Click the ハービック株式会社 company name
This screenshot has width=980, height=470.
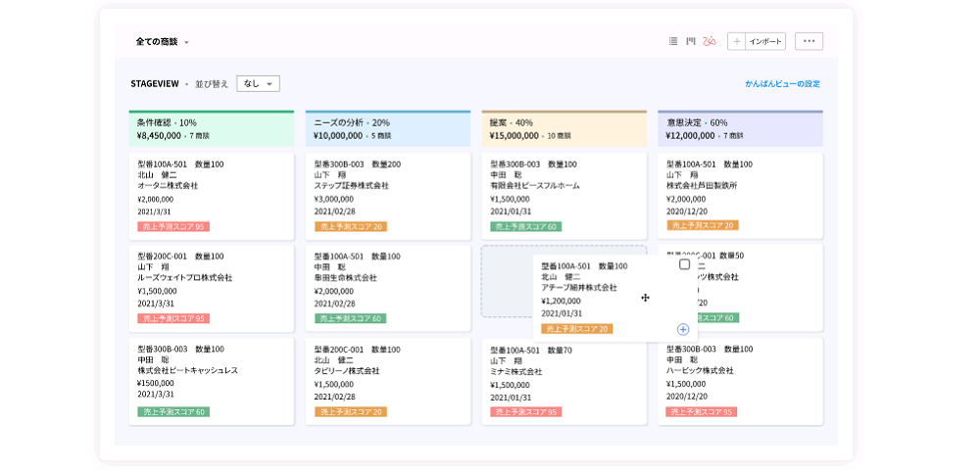coord(700,371)
